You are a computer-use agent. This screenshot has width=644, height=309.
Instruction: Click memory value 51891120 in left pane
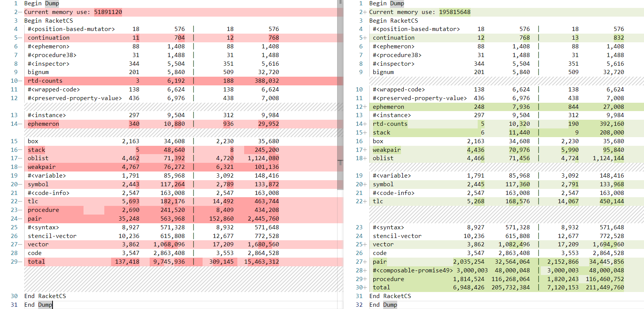coord(108,12)
